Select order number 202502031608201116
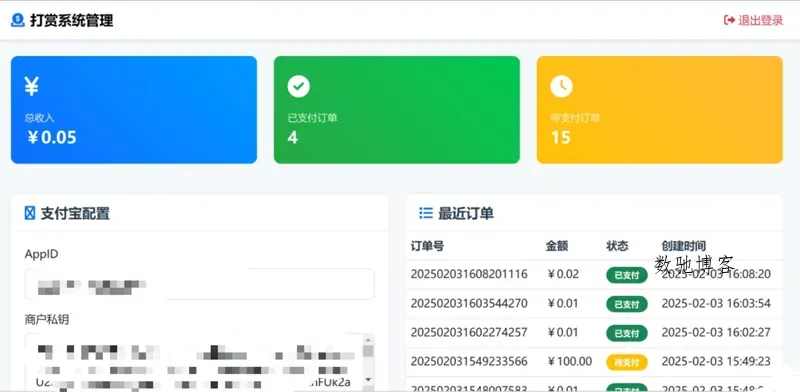 click(x=469, y=274)
